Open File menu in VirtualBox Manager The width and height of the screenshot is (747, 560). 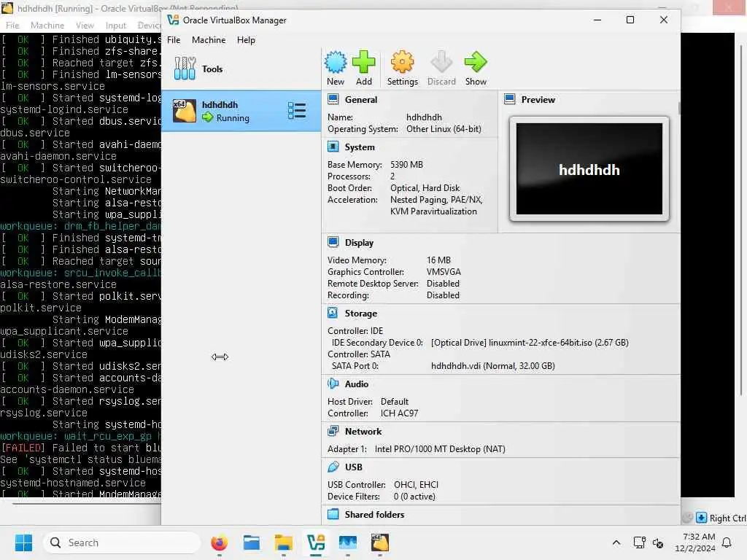coord(174,40)
